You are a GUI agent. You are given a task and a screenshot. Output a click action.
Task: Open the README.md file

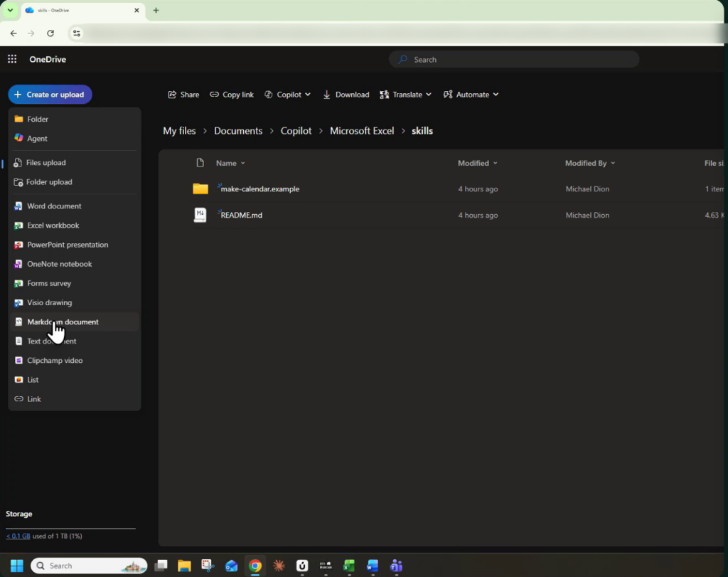click(x=242, y=215)
